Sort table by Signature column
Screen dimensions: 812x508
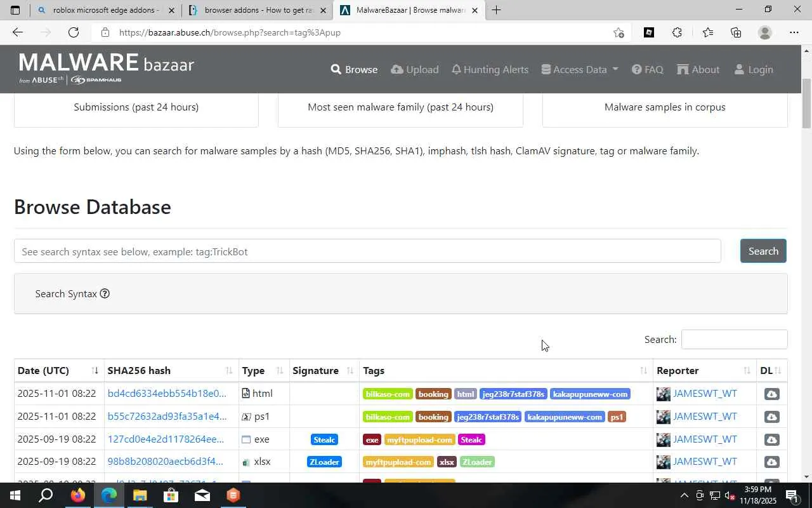[324, 370]
